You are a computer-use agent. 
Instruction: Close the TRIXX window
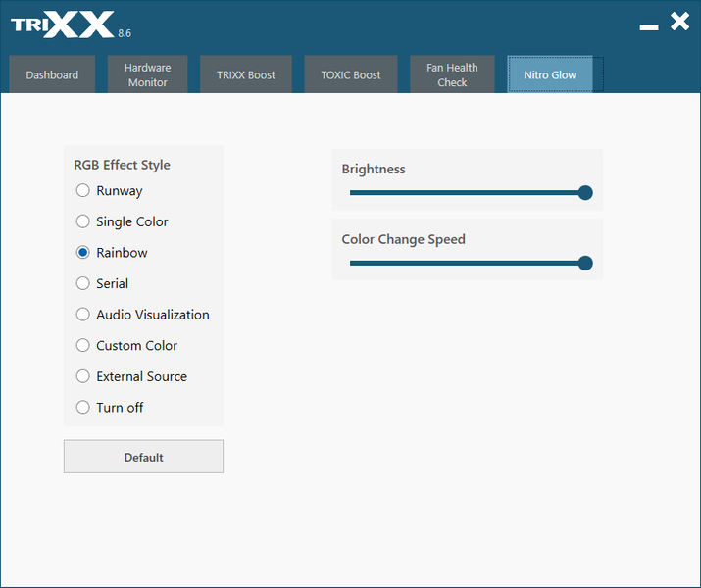pyautogui.click(x=679, y=21)
